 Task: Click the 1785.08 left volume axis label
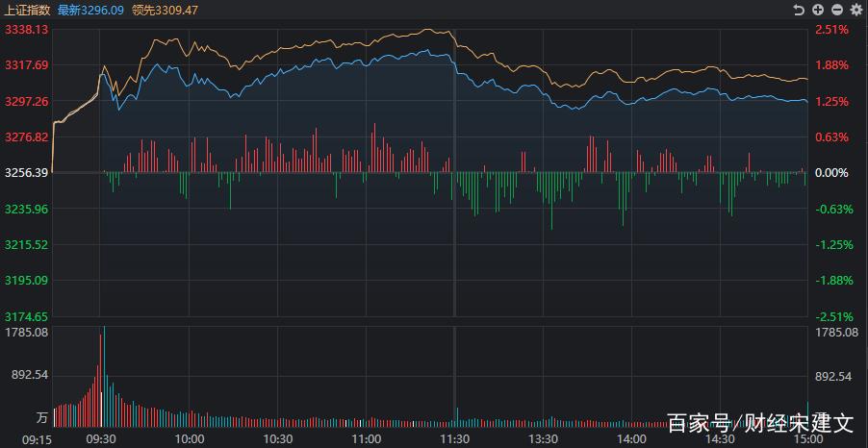(x=26, y=333)
